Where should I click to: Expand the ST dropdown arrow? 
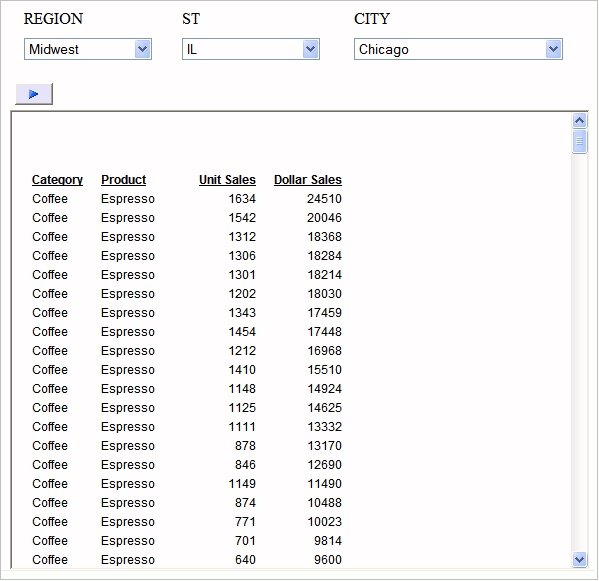(311, 49)
